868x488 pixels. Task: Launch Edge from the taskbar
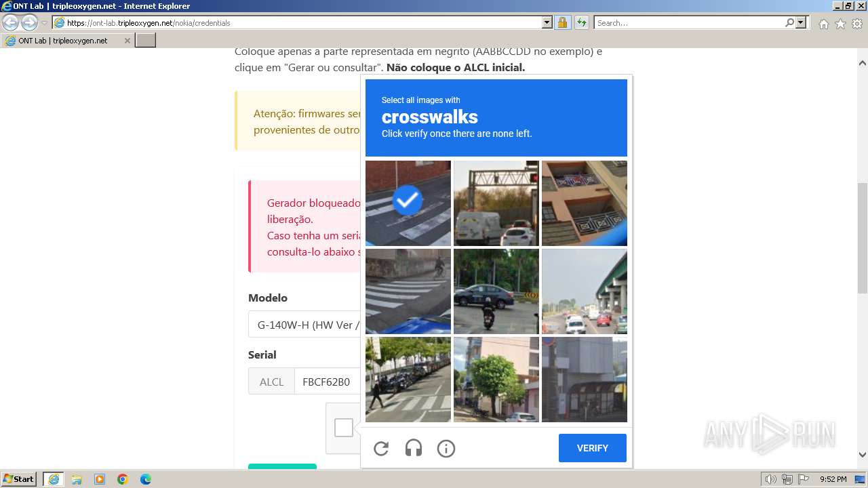coord(146,479)
